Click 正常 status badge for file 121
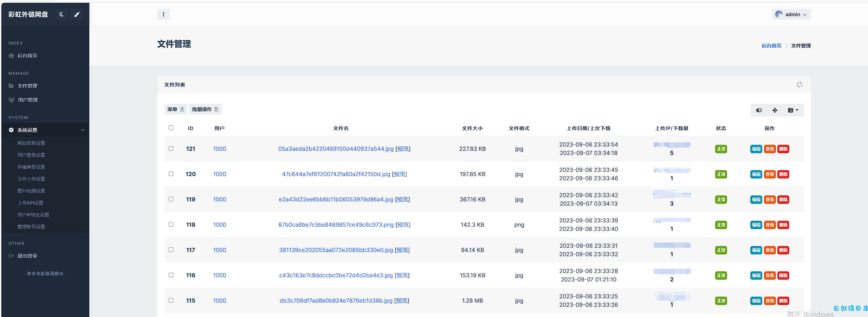This screenshot has height=317, width=868. click(721, 149)
